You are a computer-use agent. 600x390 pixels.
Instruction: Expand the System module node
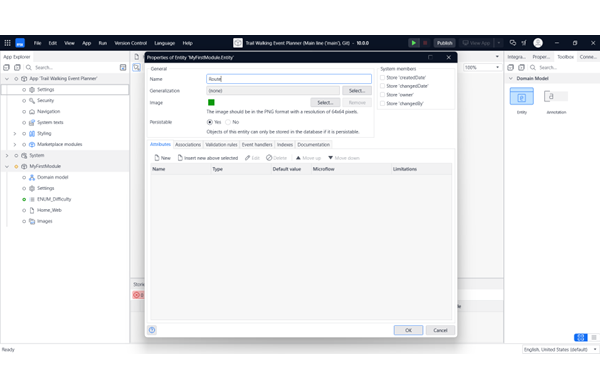tap(7, 155)
